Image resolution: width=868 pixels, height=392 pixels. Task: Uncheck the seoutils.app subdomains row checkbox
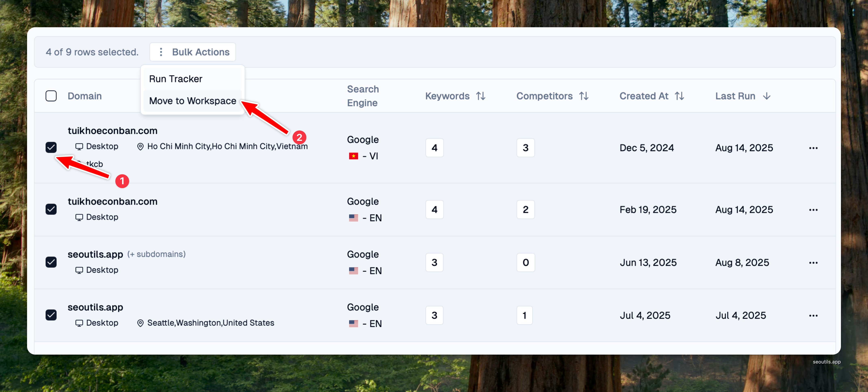pos(51,262)
